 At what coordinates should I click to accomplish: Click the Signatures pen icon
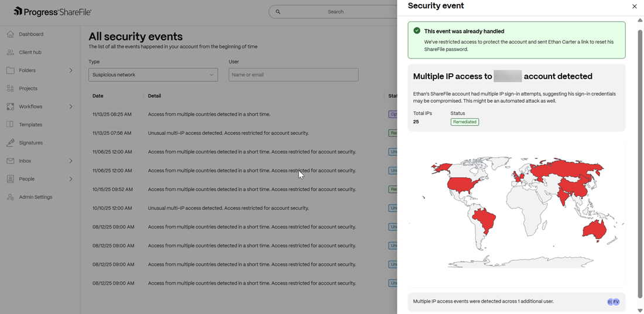(x=11, y=143)
